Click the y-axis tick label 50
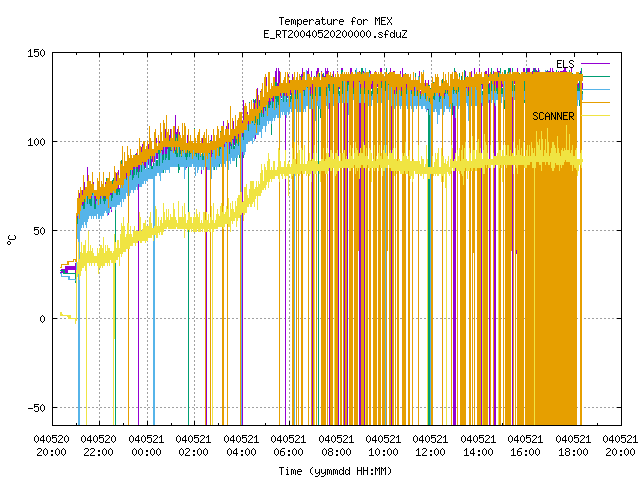Screen dimensions: 640x480 pos(40,231)
